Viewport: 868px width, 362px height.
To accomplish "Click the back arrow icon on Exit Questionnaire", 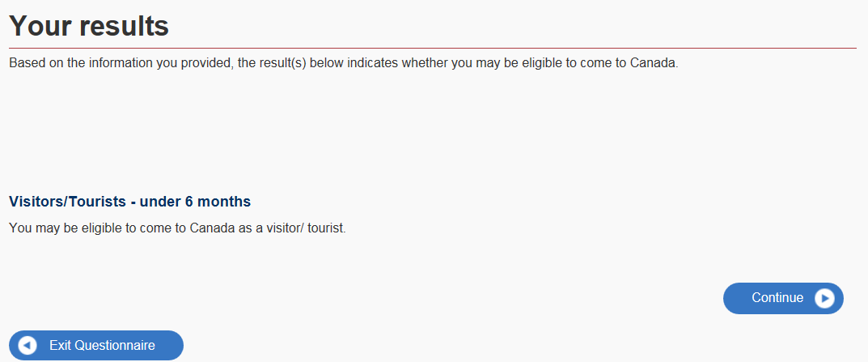I will [x=28, y=346].
